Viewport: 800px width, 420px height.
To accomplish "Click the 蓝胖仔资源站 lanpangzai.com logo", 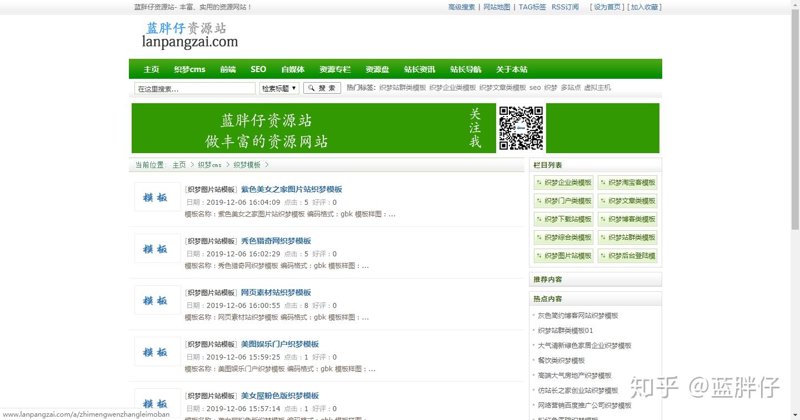I will pyautogui.click(x=189, y=35).
